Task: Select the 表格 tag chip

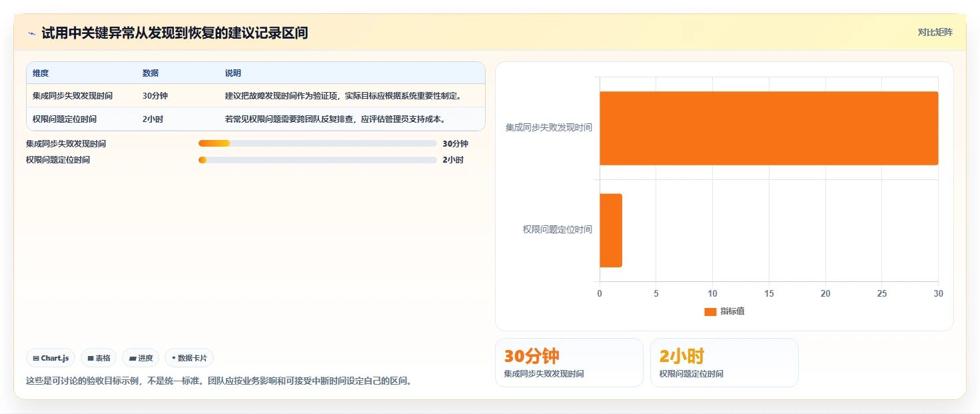Action: point(99,358)
